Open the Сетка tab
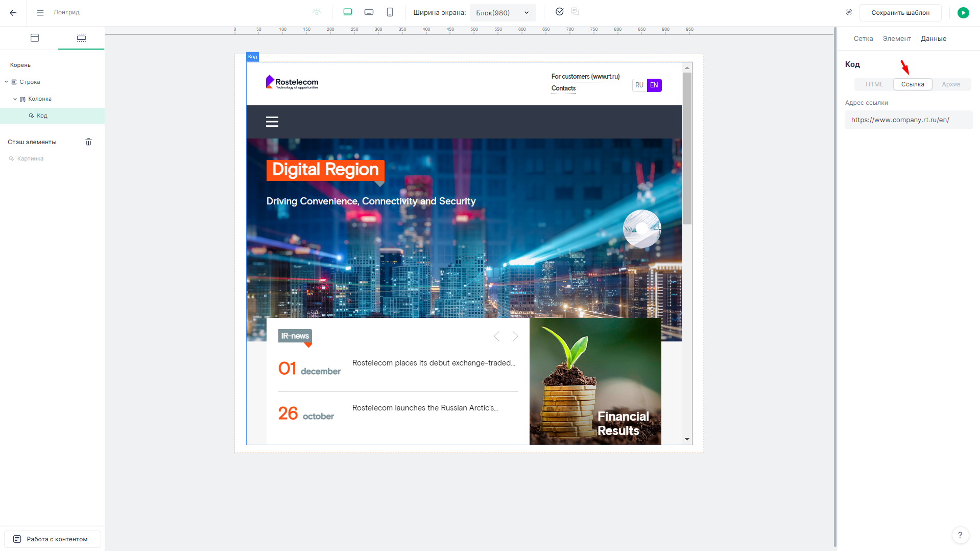The image size is (980, 551). pyautogui.click(x=863, y=39)
